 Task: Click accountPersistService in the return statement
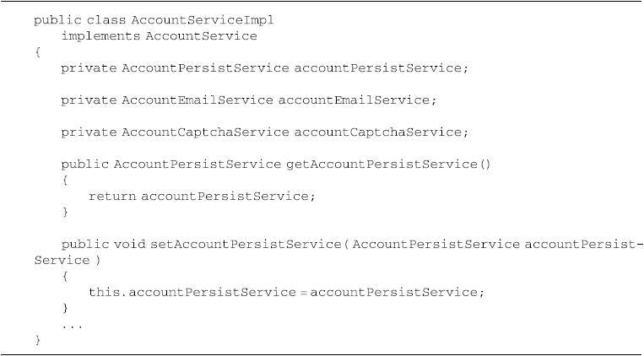tap(226, 197)
